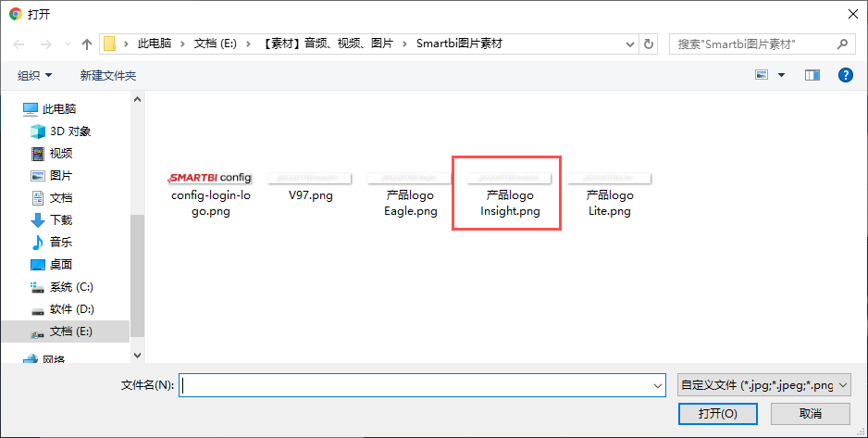The height and width of the screenshot is (438, 868).
Task: Click the 音乐 note icon
Action: (x=38, y=242)
